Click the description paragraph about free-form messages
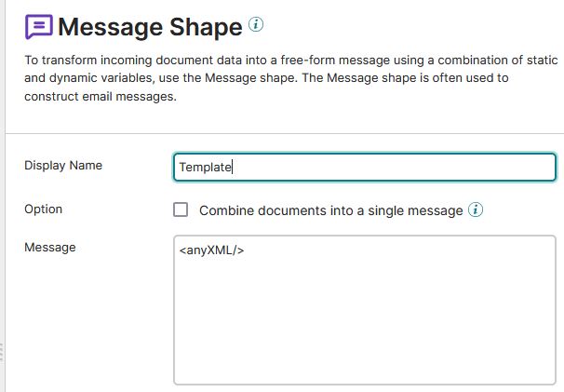 coord(290,78)
